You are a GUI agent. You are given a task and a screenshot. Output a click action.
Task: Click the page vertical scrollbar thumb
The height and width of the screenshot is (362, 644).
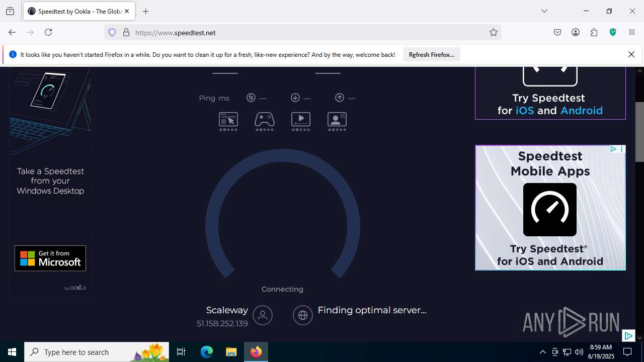pyautogui.click(x=639, y=132)
